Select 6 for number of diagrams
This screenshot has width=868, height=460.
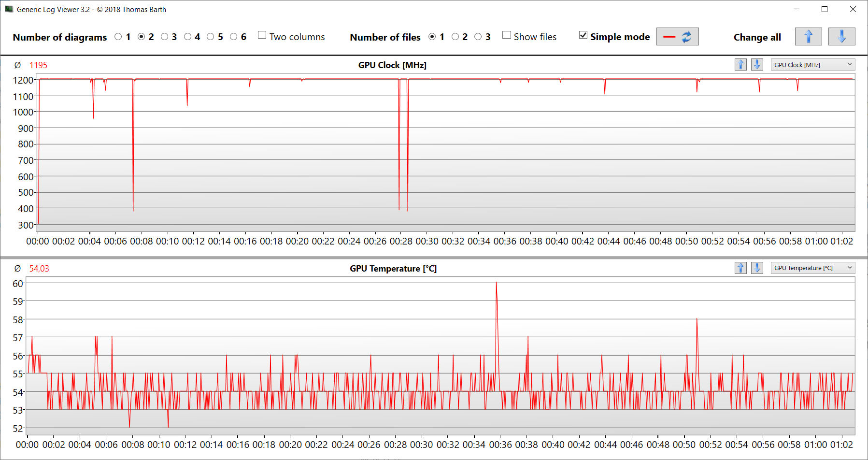[234, 37]
